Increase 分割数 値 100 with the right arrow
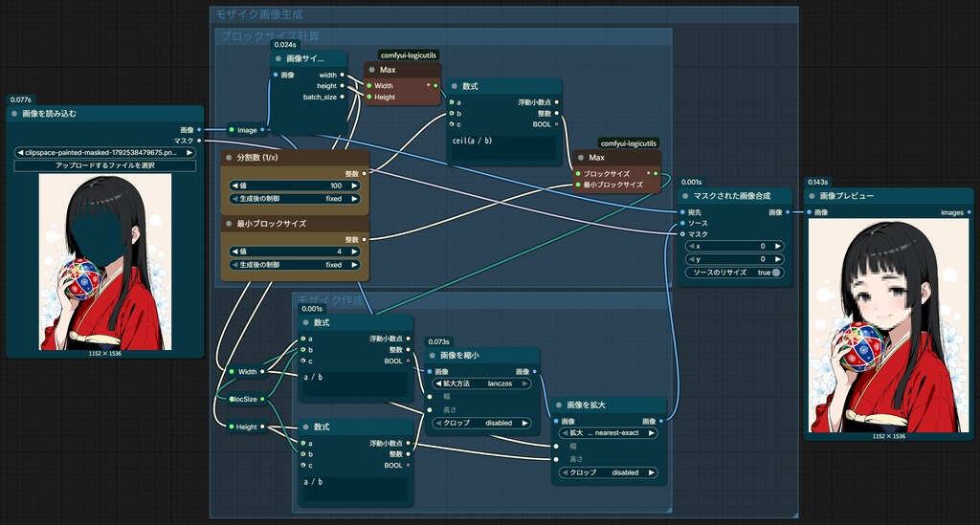This screenshot has height=525, width=980. tap(354, 186)
